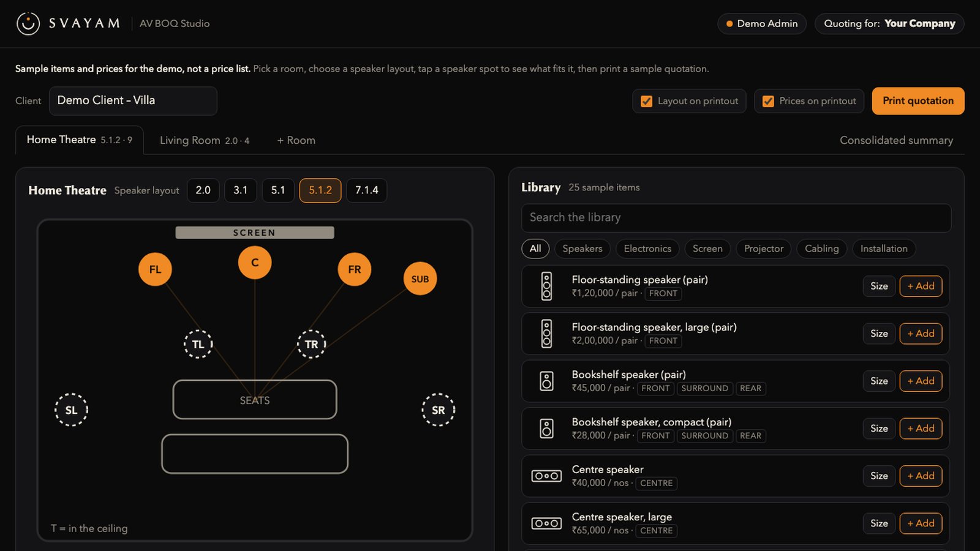Viewport: 980px width, 551px height.
Task: Click the Floor-standing speaker (pair) icon
Action: 546,286
